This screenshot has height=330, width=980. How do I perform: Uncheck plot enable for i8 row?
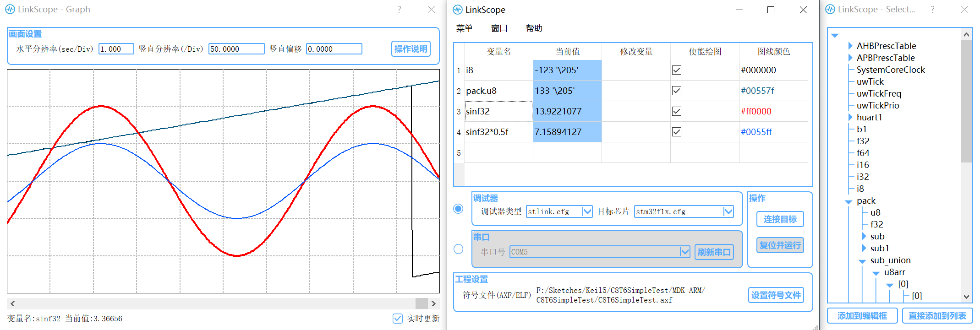point(677,70)
